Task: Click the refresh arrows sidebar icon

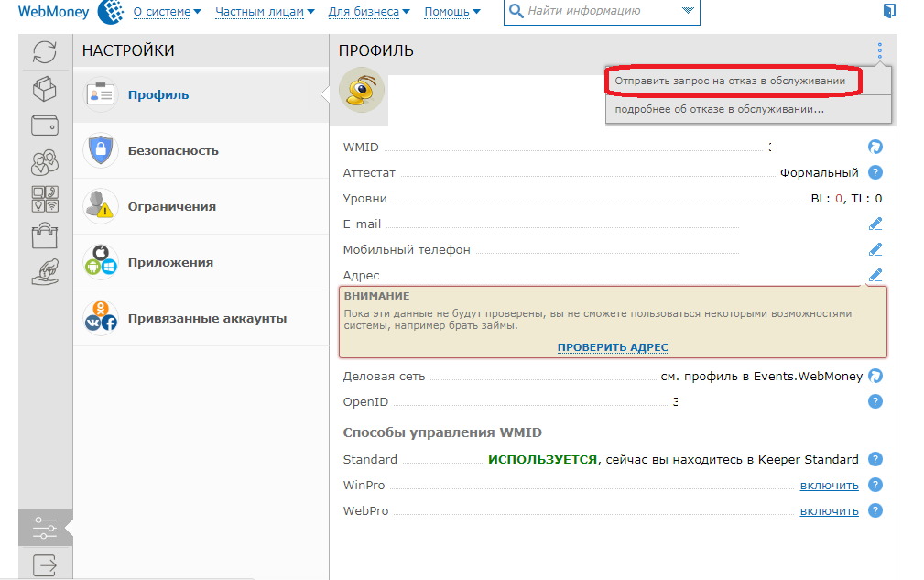Action: [x=45, y=52]
